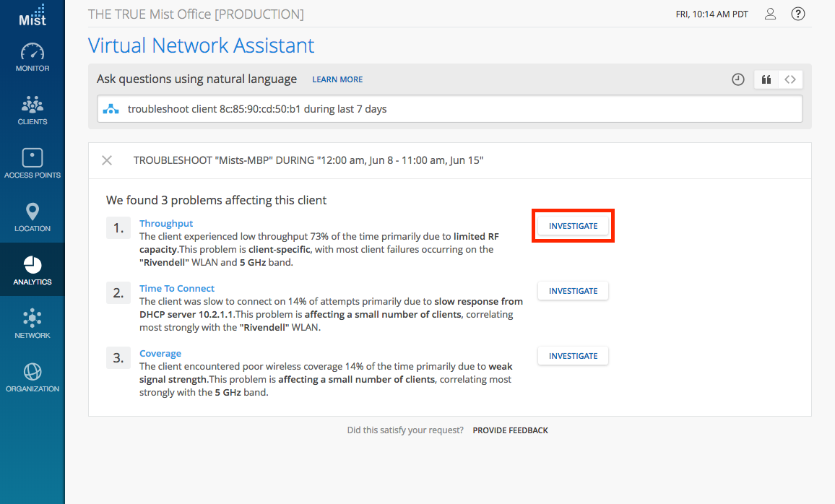Close the troubleshoot results panel
This screenshot has height=504, width=835.
tap(107, 160)
